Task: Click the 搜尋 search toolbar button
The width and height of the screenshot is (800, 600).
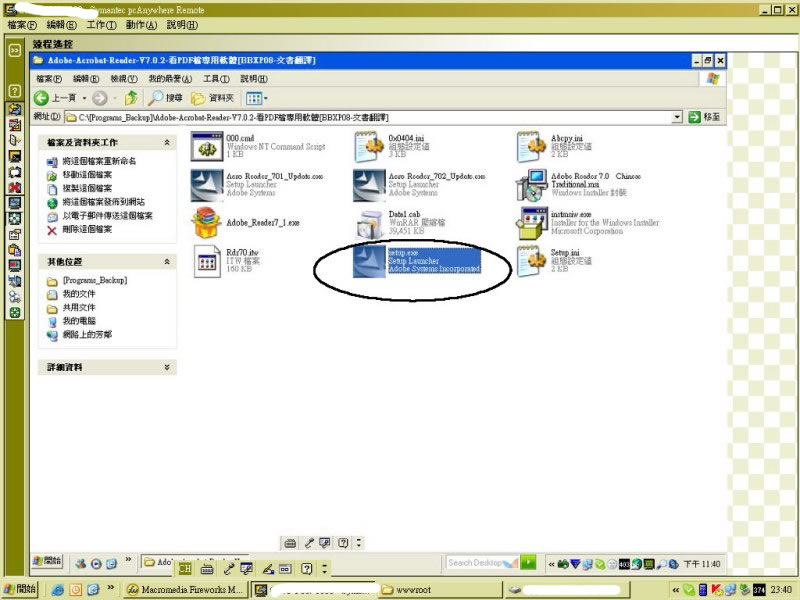Action: coord(166,98)
